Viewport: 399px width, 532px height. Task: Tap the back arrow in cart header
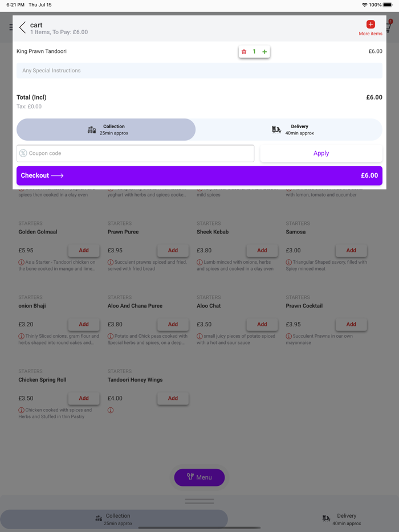[23, 27]
